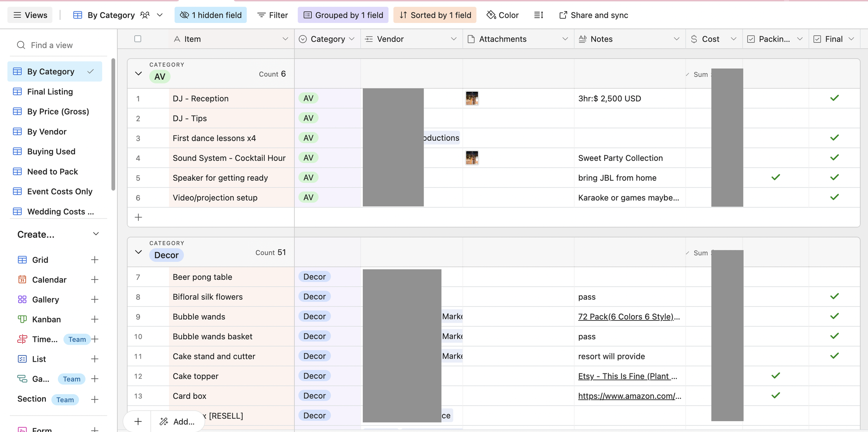Toggle the Views sidebar with the hamburger button
This screenshot has width=868, height=432.
click(x=30, y=15)
